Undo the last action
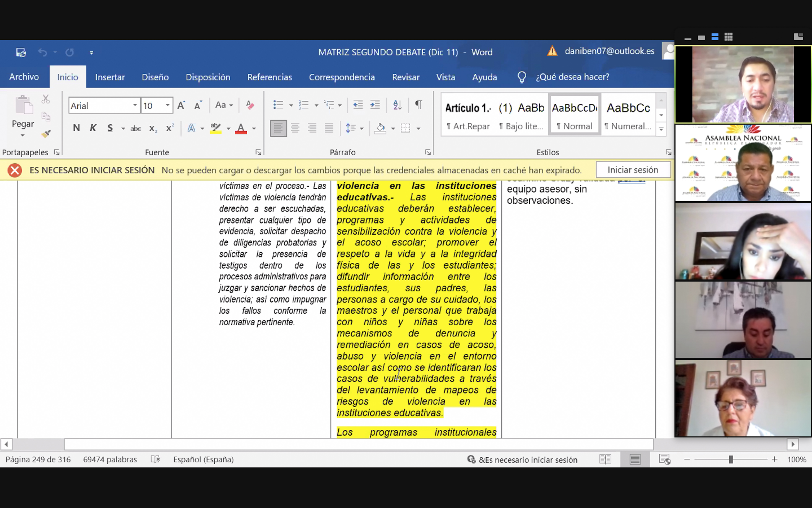Image resolution: width=812 pixels, height=508 pixels. [x=43, y=52]
